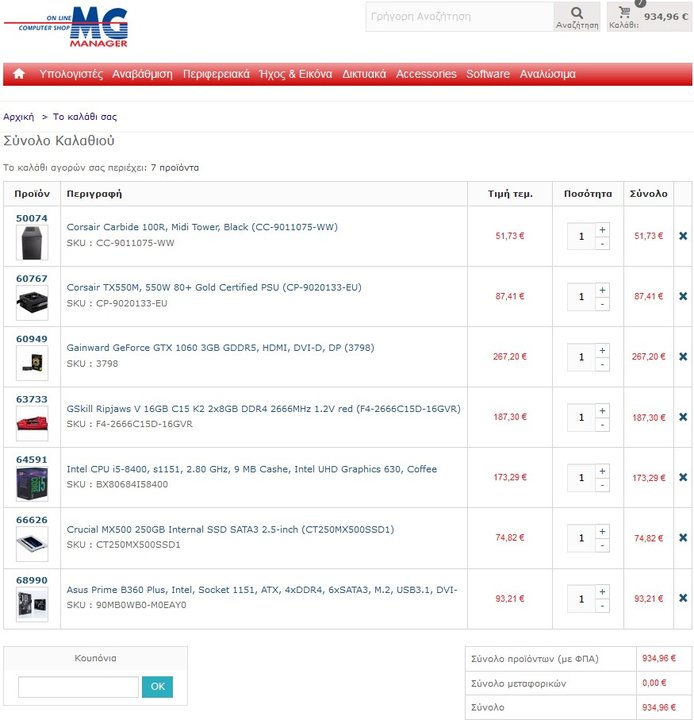Open the Accessories menu

[x=426, y=74]
